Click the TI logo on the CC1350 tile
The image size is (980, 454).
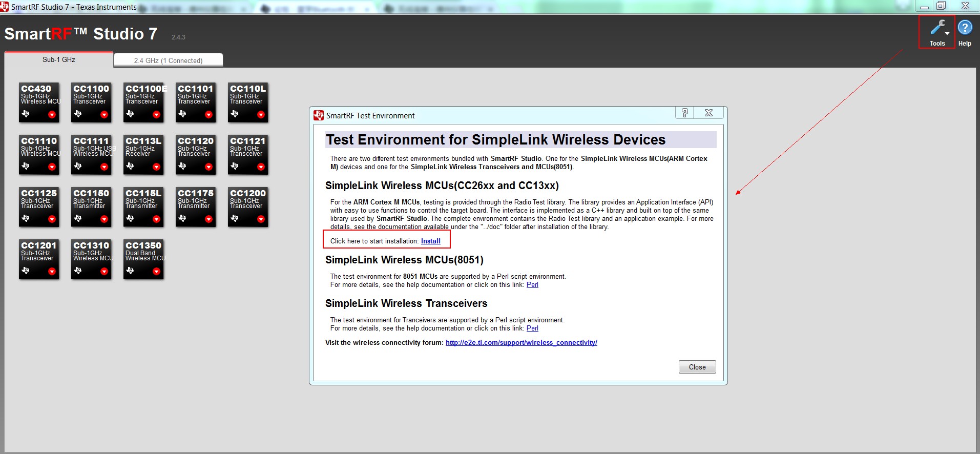[x=130, y=271]
